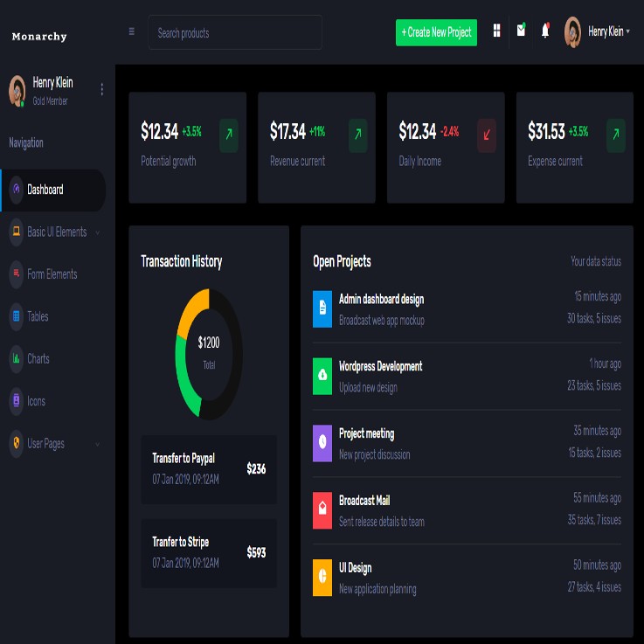The height and width of the screenshot is (644, 644).
Task: Click the Dashboard speedometer icon
Action: pyautogui.click(x=17, y=190)
